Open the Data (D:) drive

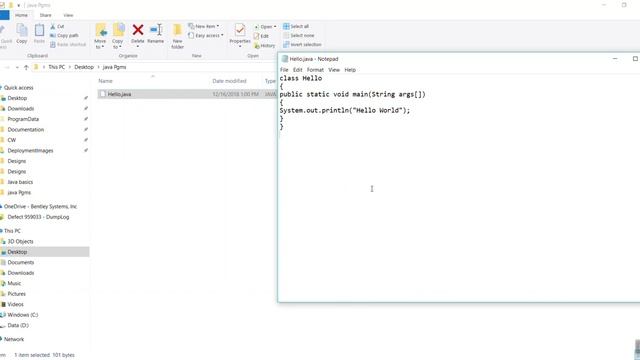[x=18, y=325]
